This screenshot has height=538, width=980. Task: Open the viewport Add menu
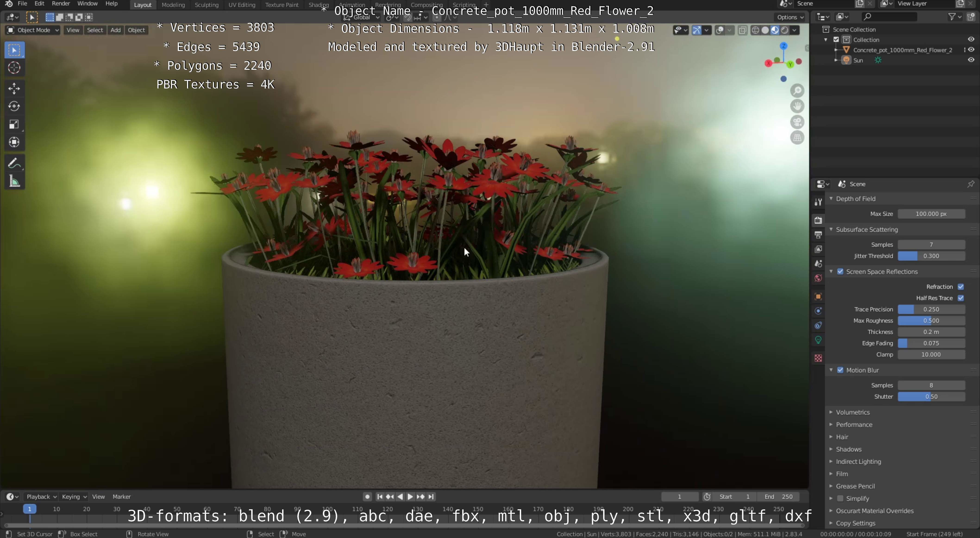tap(115, 30)
